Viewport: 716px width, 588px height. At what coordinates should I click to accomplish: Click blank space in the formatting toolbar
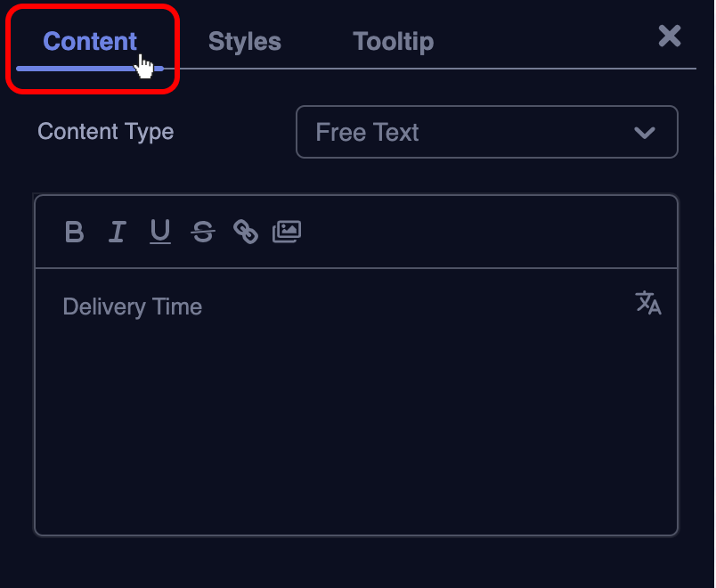tap(490, 233)
